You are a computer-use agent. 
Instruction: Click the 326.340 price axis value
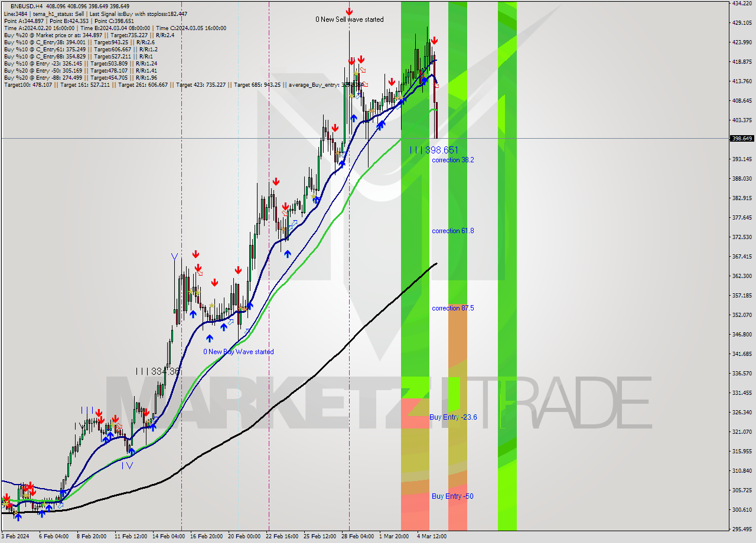[742, 412]
